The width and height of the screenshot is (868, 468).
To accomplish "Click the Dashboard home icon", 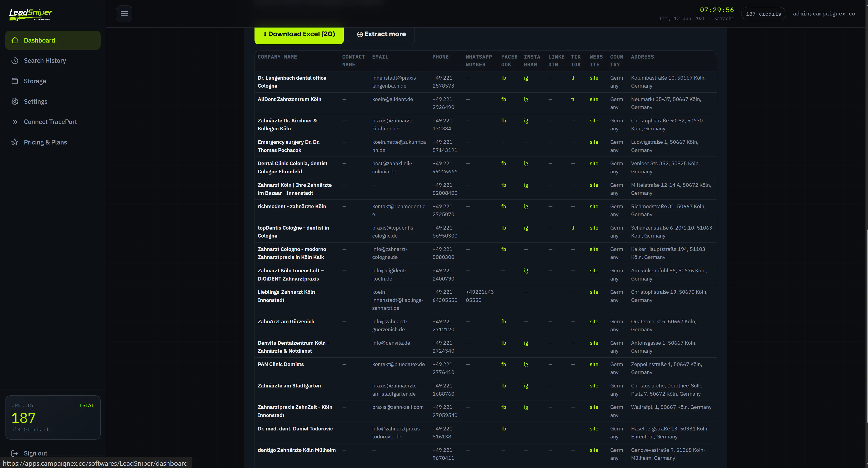I will coord(15,40).
